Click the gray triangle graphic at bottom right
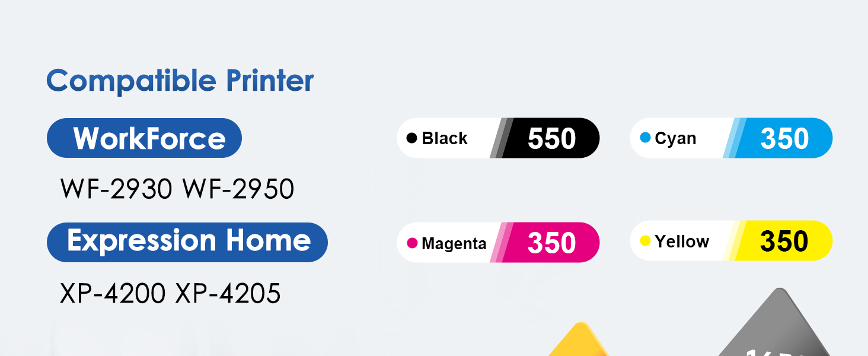Image resolution: width=868 pixels, height=356 pixels. (778, 325)
